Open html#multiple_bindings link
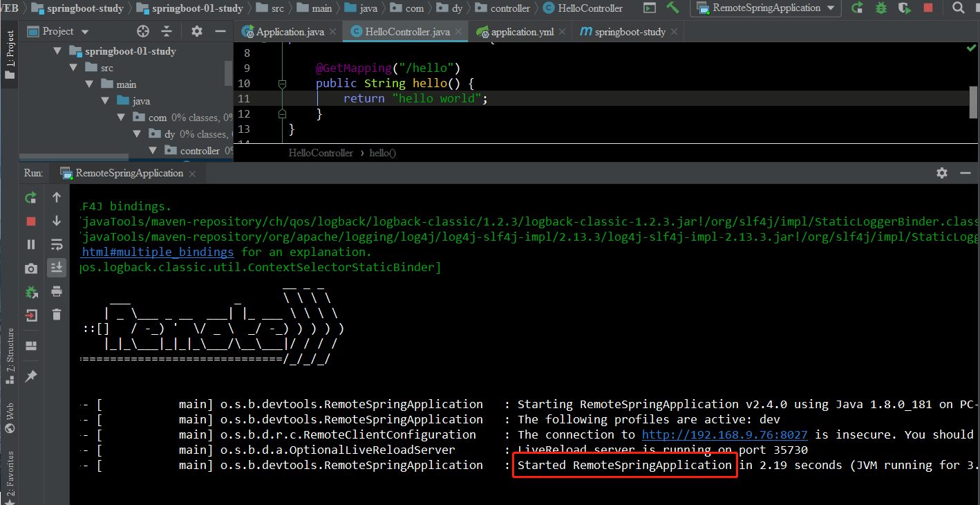The width and height of the screenshot is (980, 505). (x=158, y=252)
